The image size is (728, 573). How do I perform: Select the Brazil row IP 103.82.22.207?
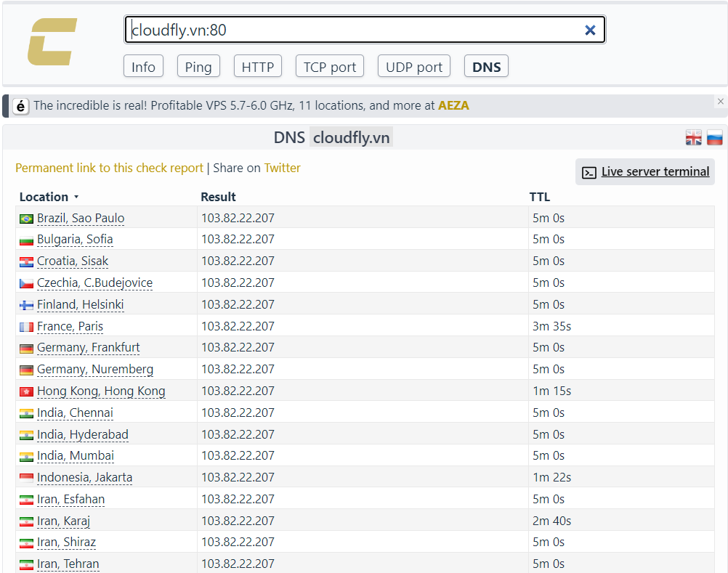pos(238,218)
